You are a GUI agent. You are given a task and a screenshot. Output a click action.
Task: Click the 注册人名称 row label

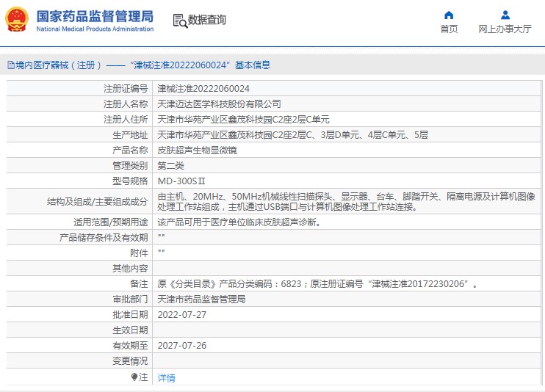126,104
